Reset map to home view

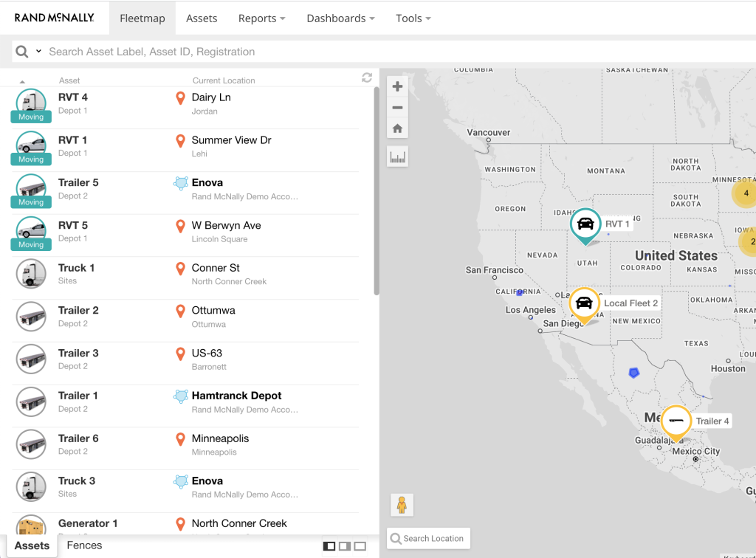coord(397,128)
